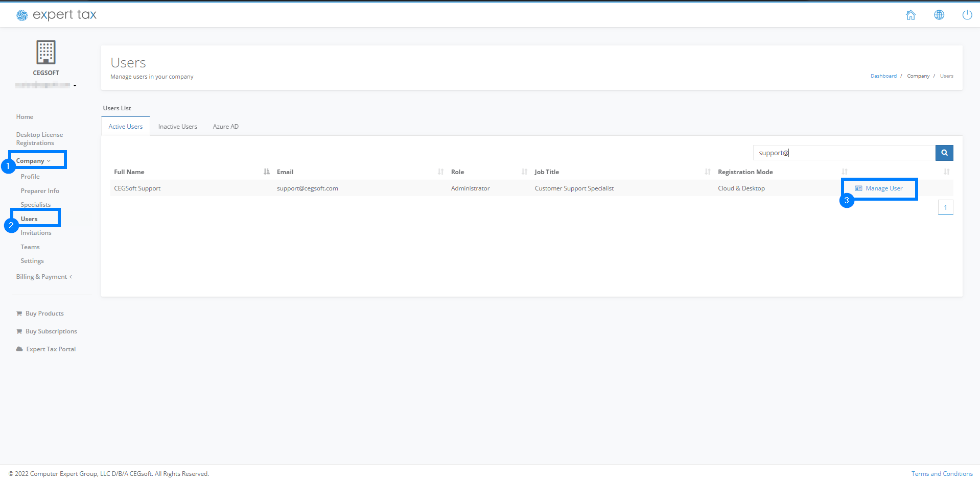
Task: Open Teams in the sidebar
Action: [x=30, y=247]
